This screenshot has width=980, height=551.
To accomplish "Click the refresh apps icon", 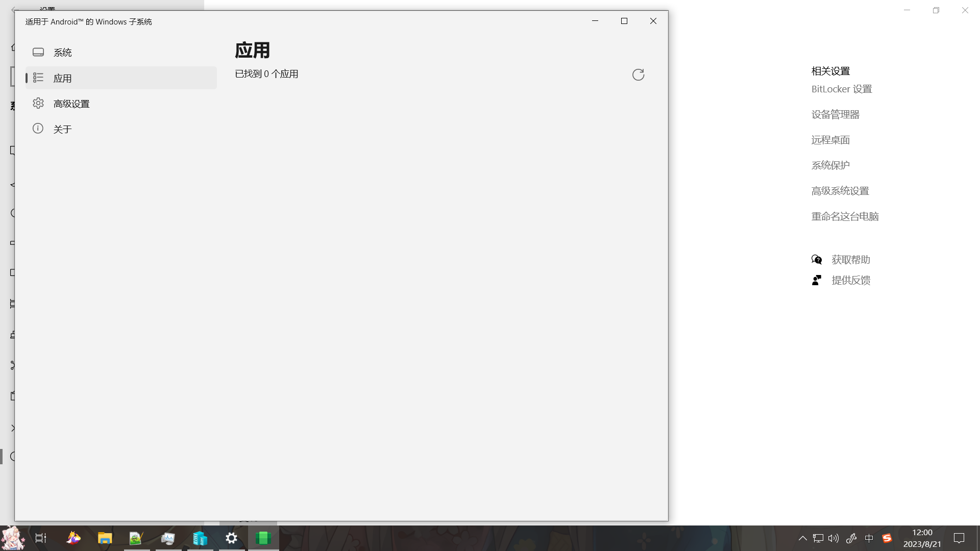I will (638, 75).
